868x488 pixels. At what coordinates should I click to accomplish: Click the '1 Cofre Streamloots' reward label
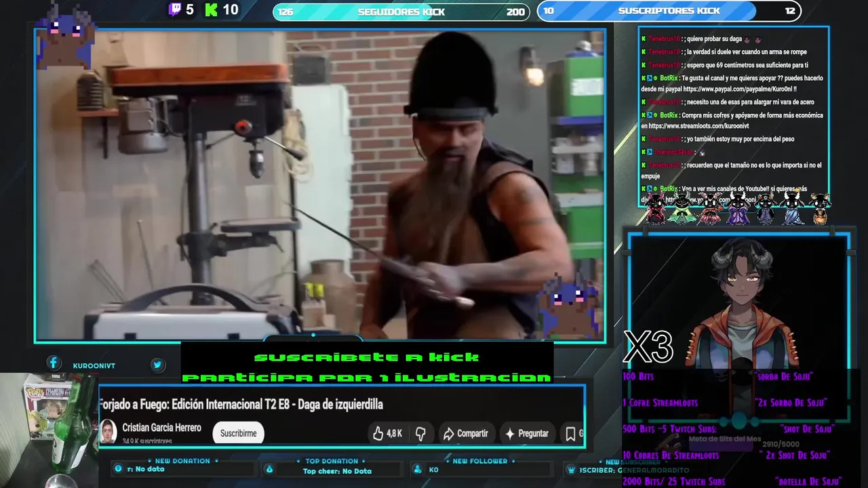[x=660, y=403]
